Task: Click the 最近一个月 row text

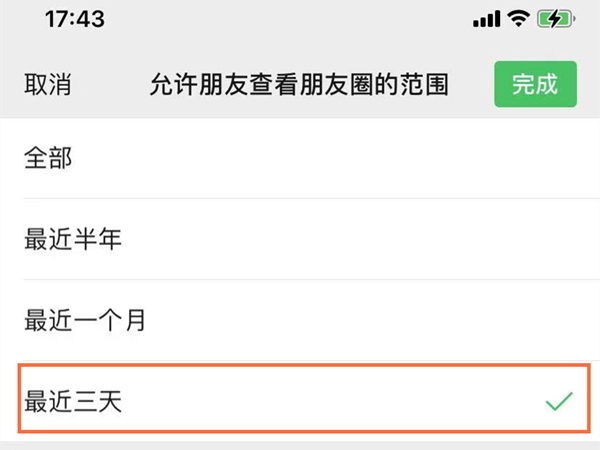Action: click(84, 321)
